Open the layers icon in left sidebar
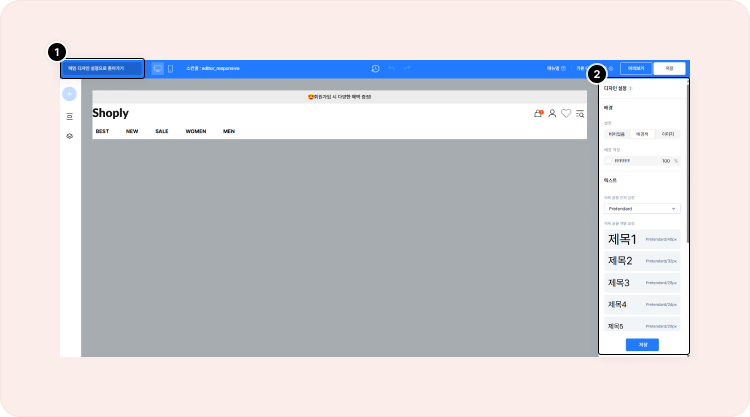 [69, 135]
